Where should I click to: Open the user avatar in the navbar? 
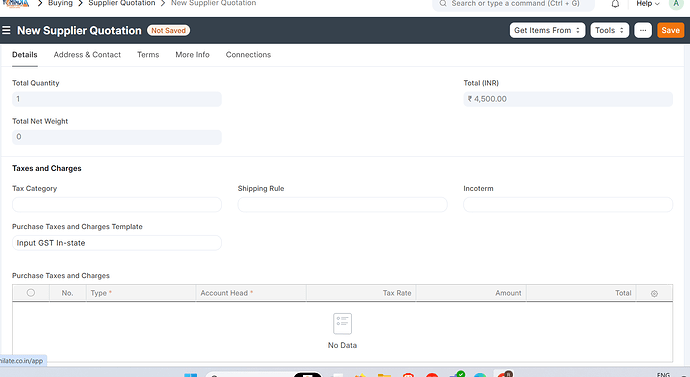point(675,4)
